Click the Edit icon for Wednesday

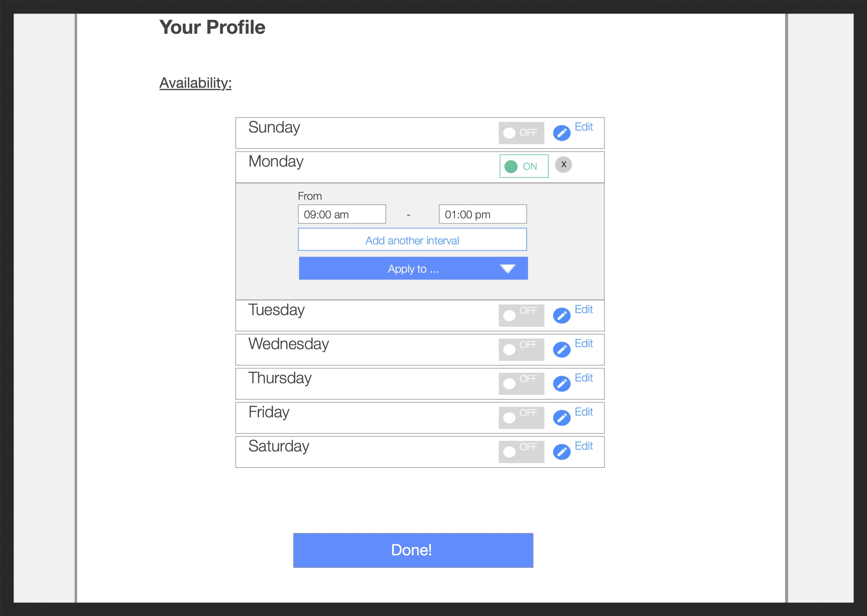coord(562,347)
